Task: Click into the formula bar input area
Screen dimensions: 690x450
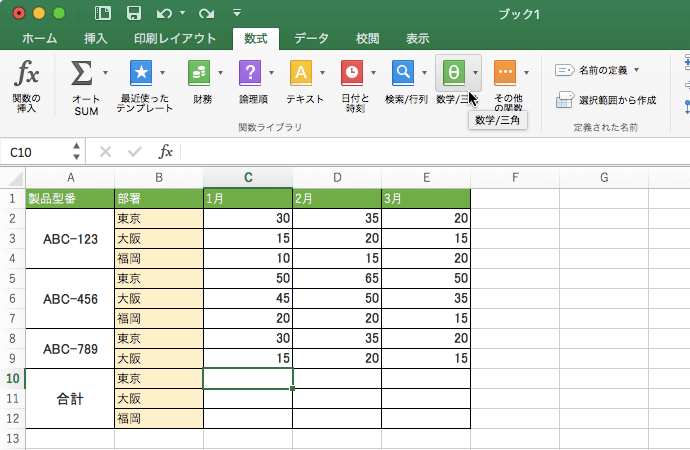Action: point(435,152)
